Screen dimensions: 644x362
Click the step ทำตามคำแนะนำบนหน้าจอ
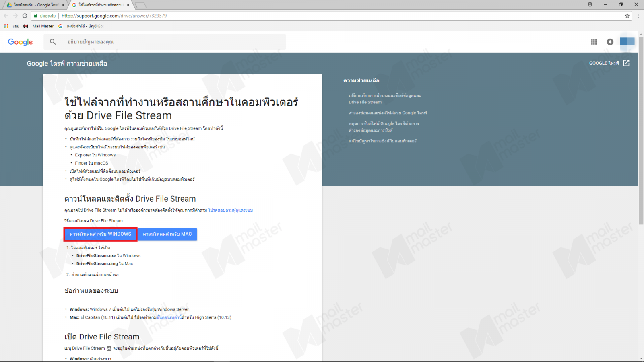pos(95,275)
